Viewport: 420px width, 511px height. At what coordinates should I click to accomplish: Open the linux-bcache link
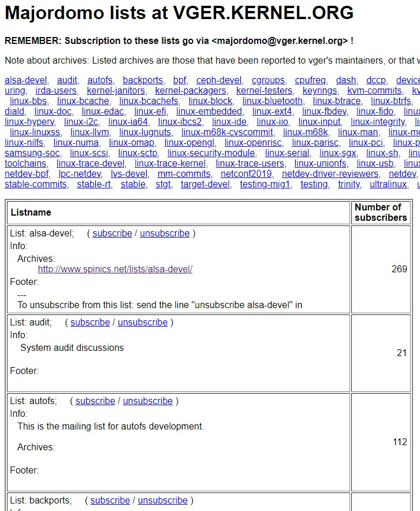83,101
